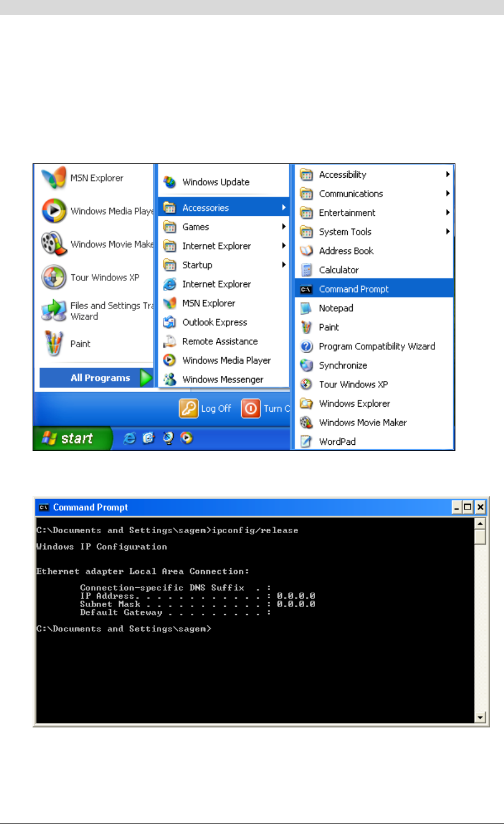Click the Command Prompt window title icon
The image size is (504, 824).
(44, 507)
